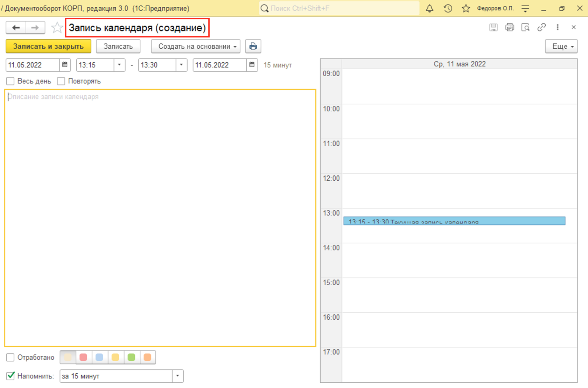Click user name Федоров О.П.

[495, 8]
